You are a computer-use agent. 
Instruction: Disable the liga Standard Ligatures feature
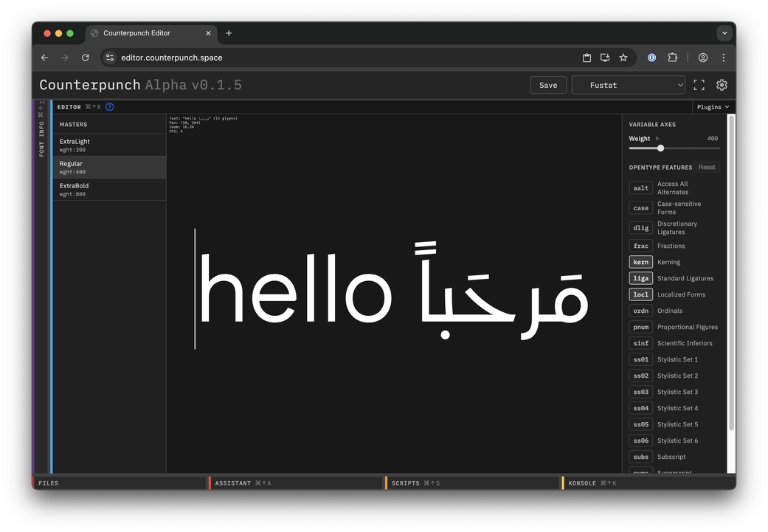640,278
